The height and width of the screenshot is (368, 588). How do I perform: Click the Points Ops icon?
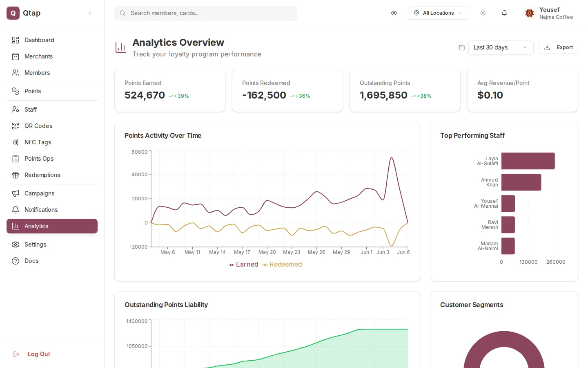coord(16,159)
